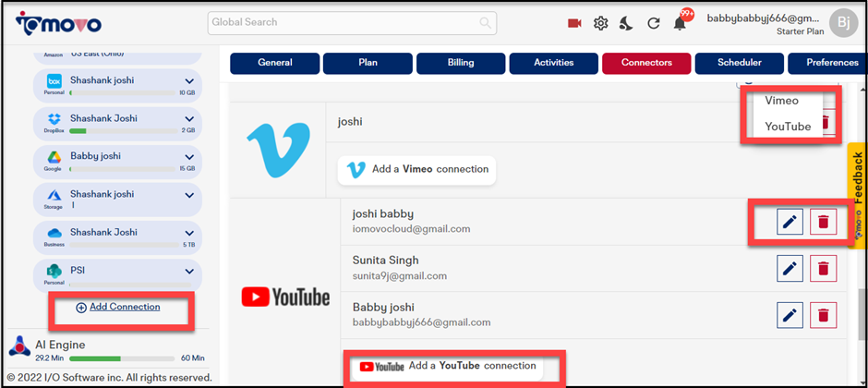Expand the DropBox Shashank Joshi connection
868x388 pixels.
click(x=189, y=119)
